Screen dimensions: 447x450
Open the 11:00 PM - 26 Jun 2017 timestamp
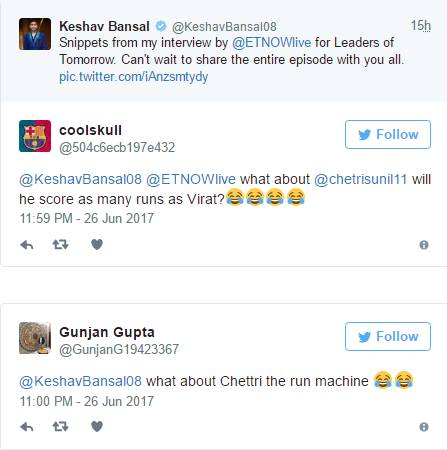[x=87, y=401]
